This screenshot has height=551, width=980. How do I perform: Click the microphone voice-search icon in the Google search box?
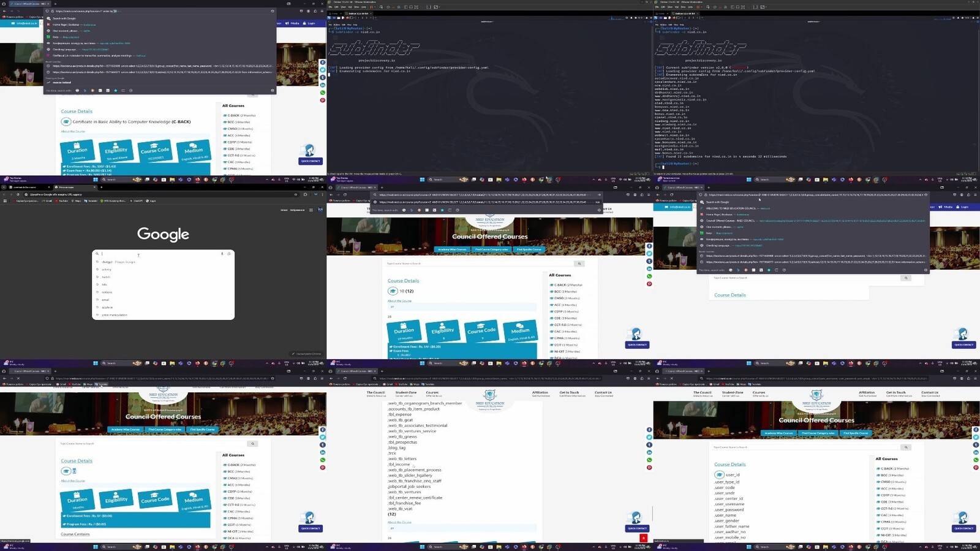[x=222, y=254]
